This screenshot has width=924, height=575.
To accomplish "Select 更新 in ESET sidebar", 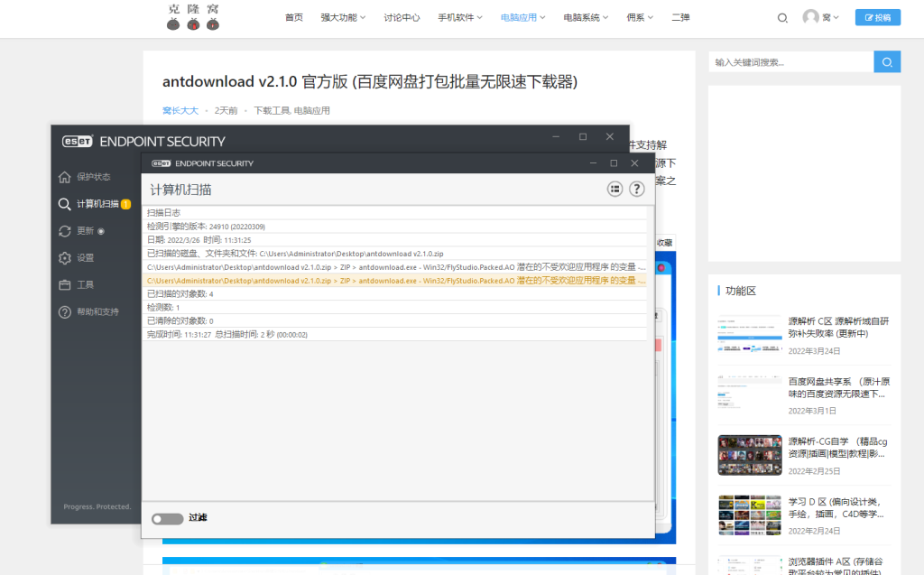I will point(85,231).
